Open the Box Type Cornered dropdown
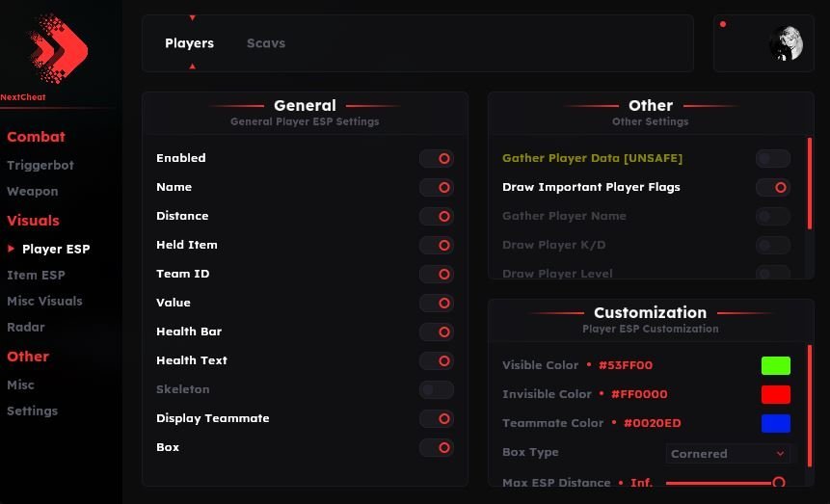The height and width of the screenshot is (504, 830). (728, 453)
